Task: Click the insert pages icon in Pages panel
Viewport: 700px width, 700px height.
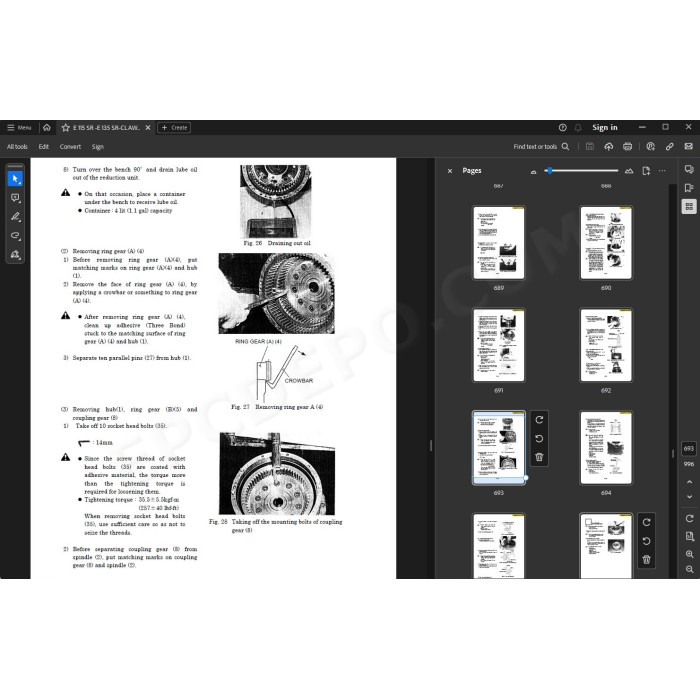Action: (646, 171)
